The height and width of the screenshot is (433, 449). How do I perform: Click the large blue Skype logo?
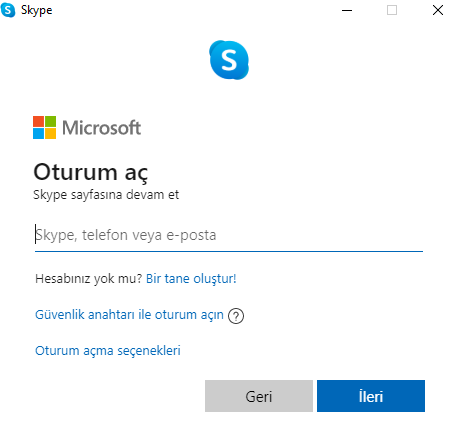tap(229, 60)
